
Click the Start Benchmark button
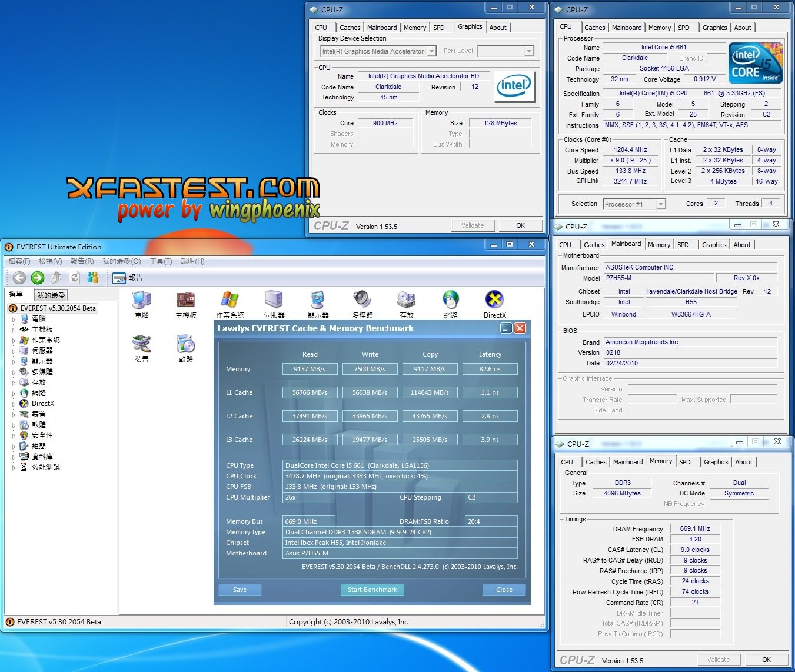[372, 590]
